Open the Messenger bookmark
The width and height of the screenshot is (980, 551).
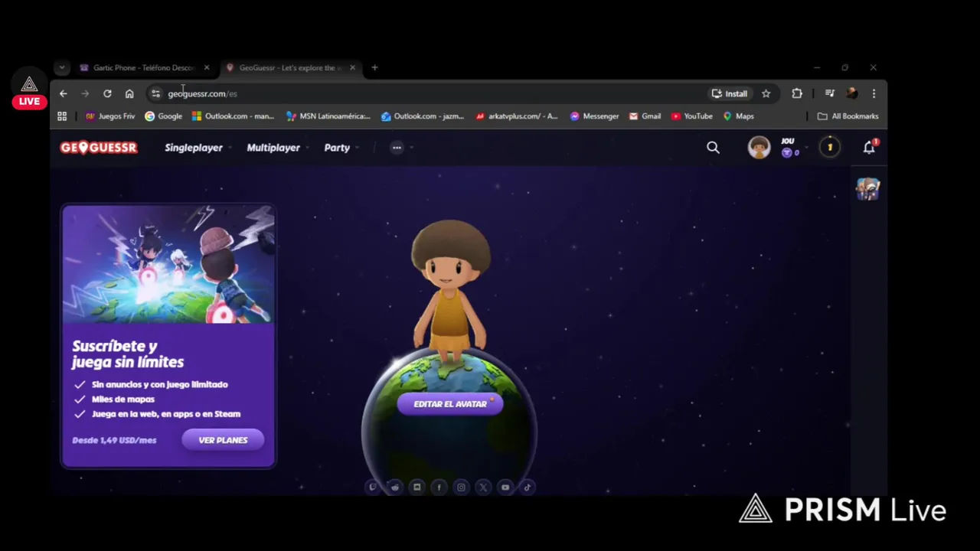click(x=594, y=116)
